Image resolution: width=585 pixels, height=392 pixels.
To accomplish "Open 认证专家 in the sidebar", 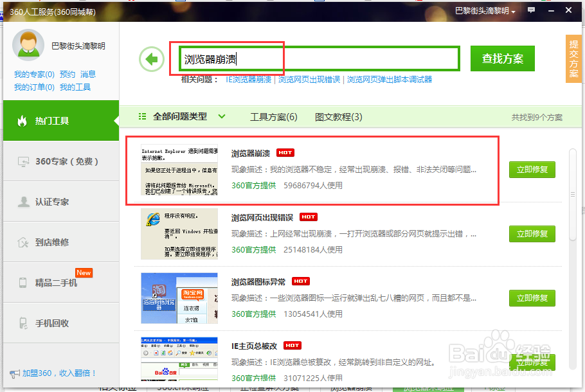I will tap(61, 202).
